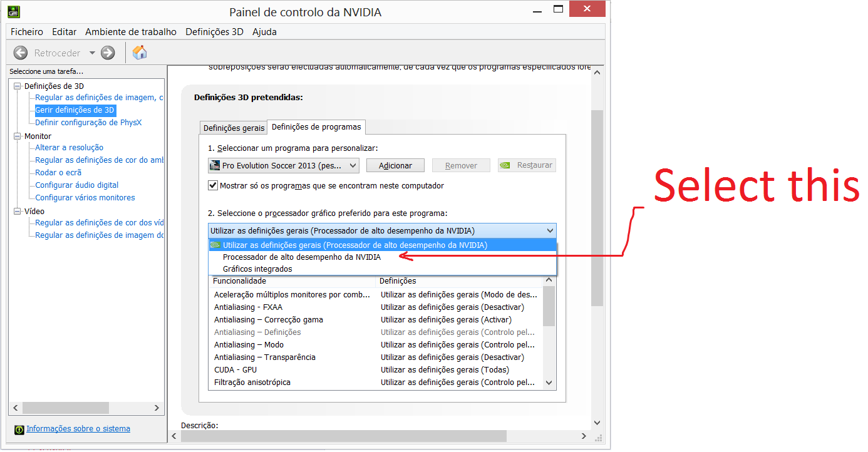This screenshot has width=868, height=452.
Task: Click the main panel horizontal scroll right arrow
Action: point(584,436)
